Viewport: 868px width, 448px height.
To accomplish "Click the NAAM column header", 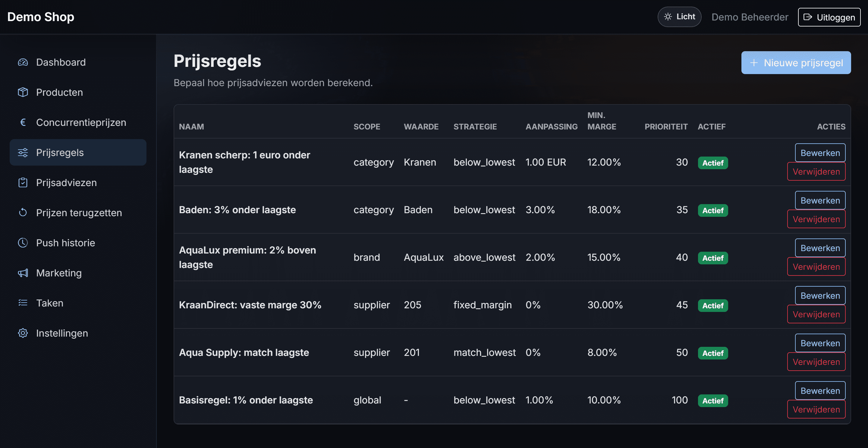I will click(191, 127).
